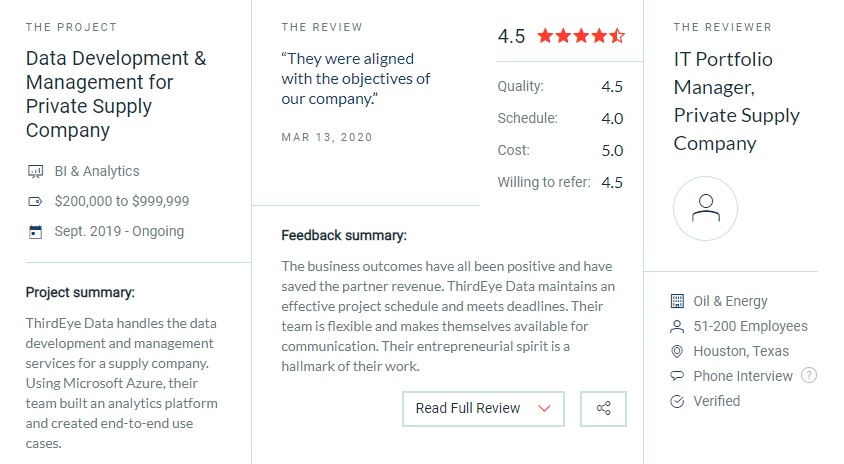The height and width of the screenshot is (464, 844).
Task: Click the employees person icon
Action: pos(677,326)
